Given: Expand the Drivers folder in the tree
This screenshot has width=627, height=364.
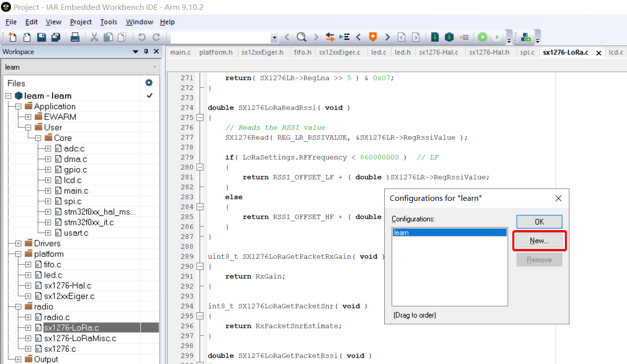Looking at the screenshot, I should tap(18, 243).
